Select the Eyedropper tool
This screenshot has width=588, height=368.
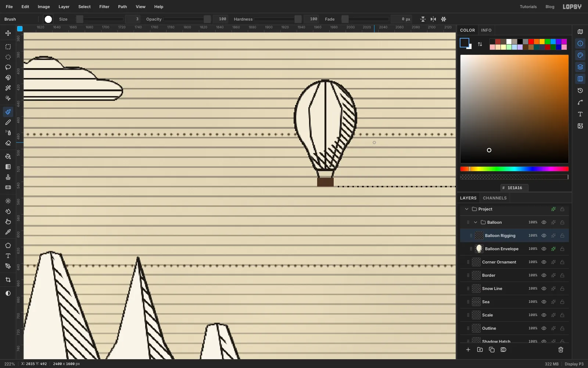(8, 232)
